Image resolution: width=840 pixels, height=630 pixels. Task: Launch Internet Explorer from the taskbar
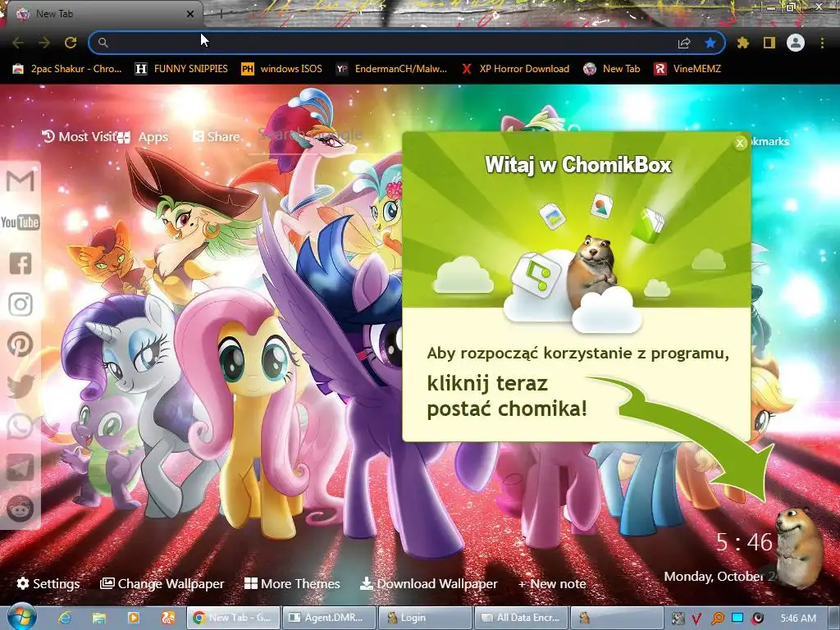tap(66, 618)
